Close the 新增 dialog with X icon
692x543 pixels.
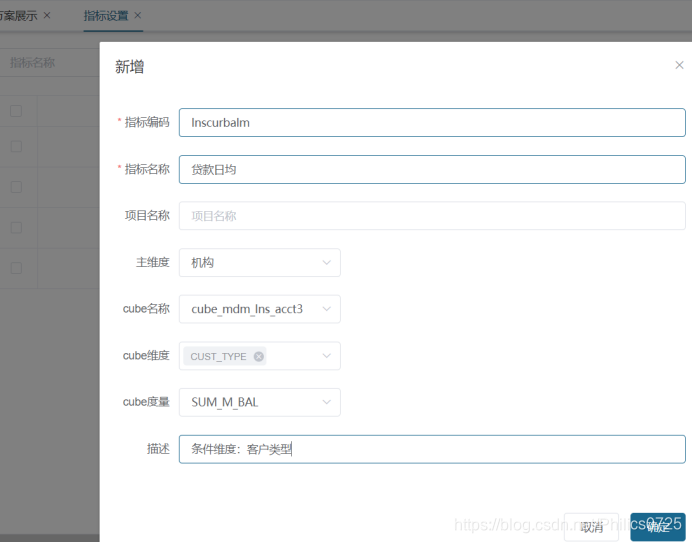(x=679, y=65)
